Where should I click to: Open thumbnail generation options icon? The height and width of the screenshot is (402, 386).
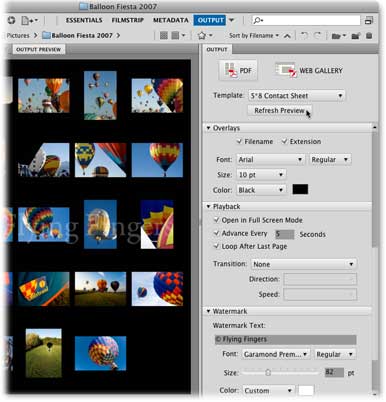(x=178, y=35)
